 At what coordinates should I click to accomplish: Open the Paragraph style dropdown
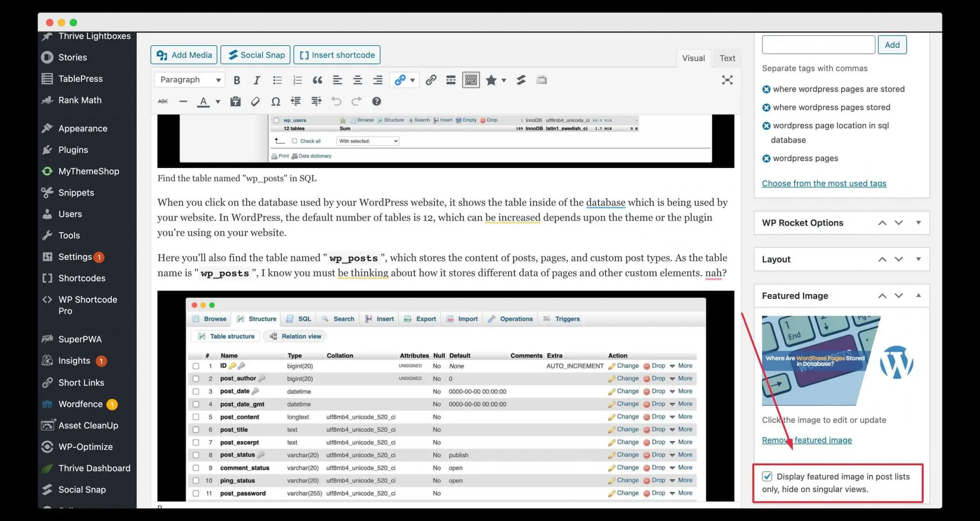point(189,80)
